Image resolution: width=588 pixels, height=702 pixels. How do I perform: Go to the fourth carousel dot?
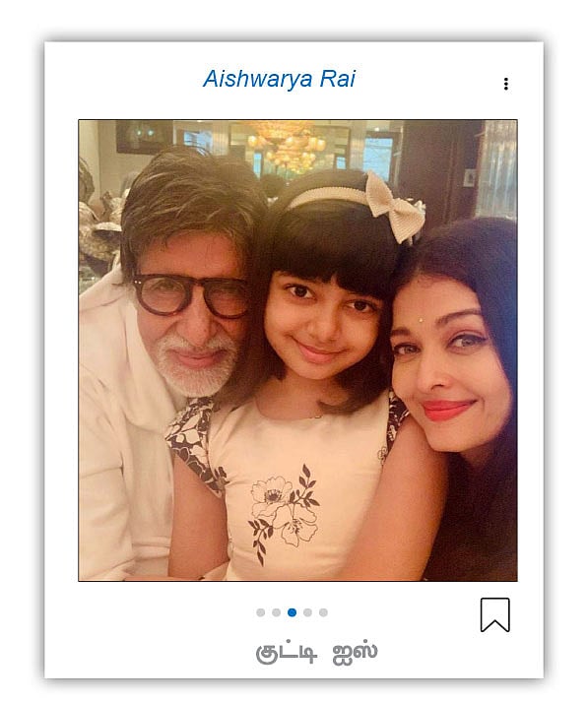[x=307, y=612]
